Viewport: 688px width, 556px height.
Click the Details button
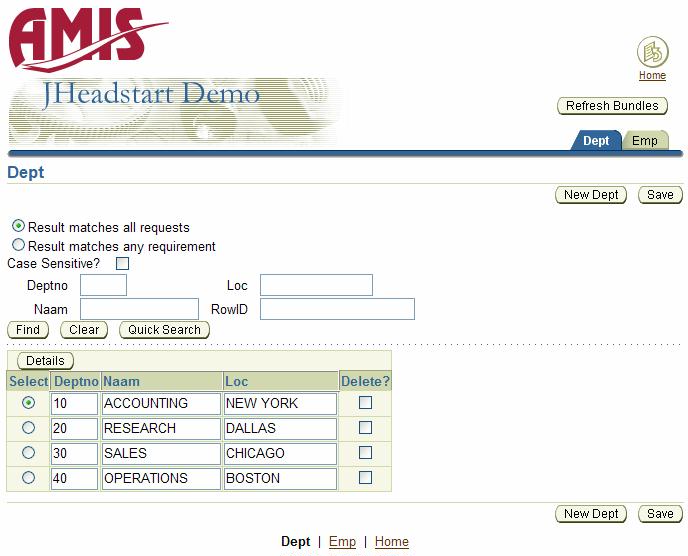[45, 361]
